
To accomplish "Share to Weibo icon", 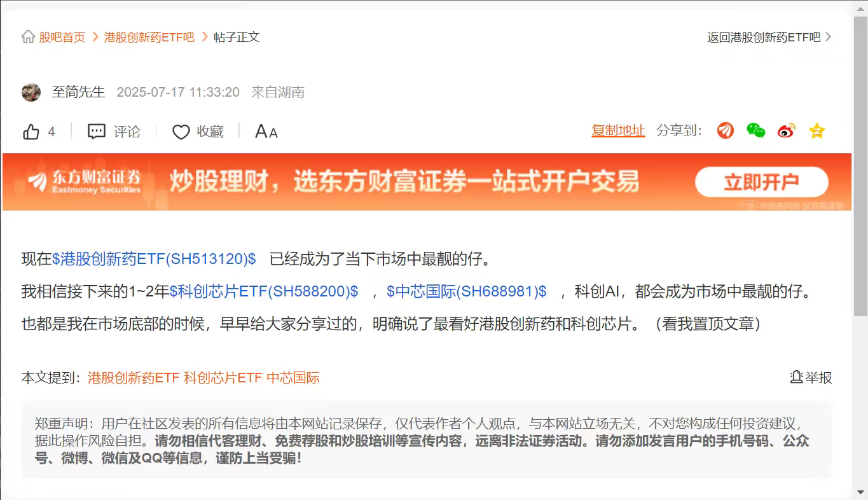I will (x=787, y=131).
